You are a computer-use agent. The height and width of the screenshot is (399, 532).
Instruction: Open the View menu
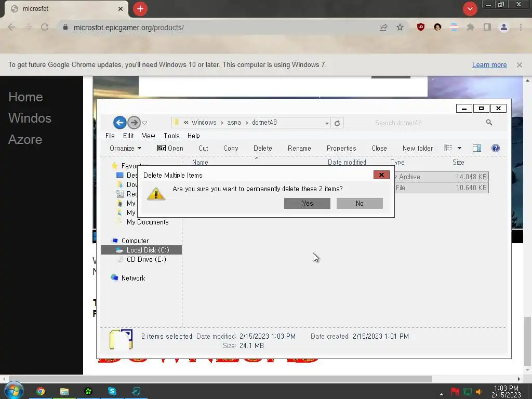(149, 136)
